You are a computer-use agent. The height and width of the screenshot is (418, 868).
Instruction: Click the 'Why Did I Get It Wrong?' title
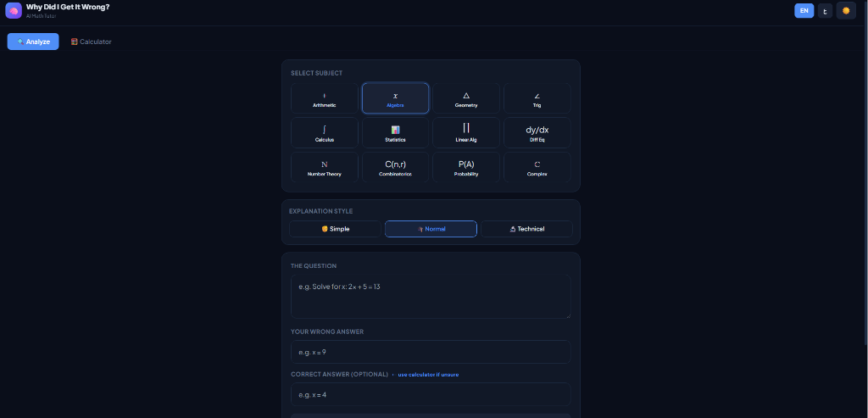pyautogui.click(x=68, y=7)
